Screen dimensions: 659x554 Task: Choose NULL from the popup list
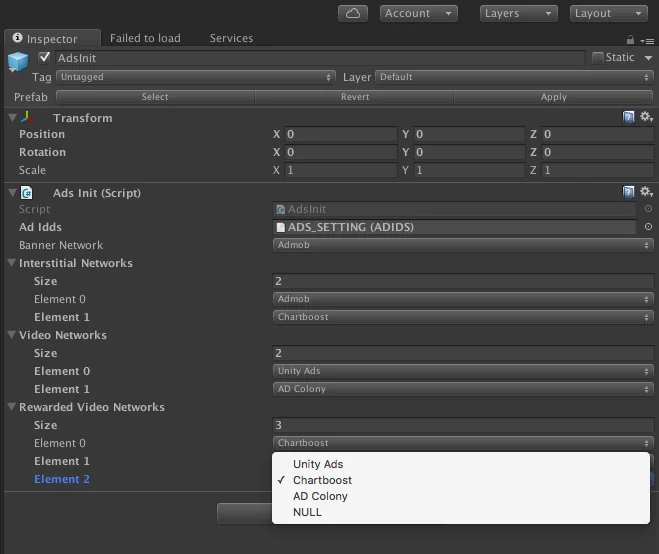461,512
